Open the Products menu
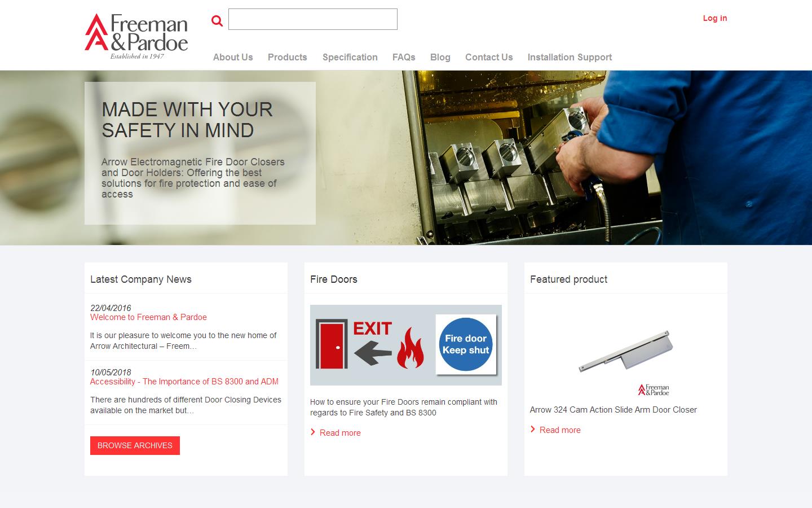Screen dimensions: 812x508 [288, 57]
